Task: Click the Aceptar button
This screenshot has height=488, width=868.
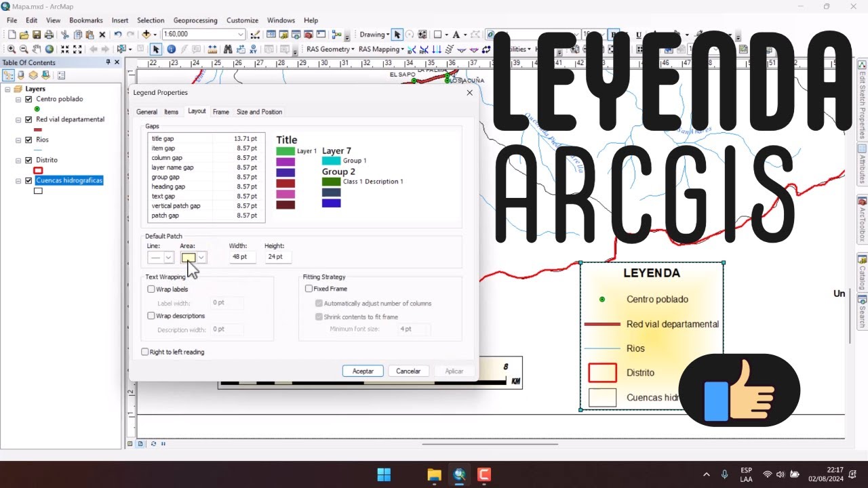Action: (x=363, y=371)
